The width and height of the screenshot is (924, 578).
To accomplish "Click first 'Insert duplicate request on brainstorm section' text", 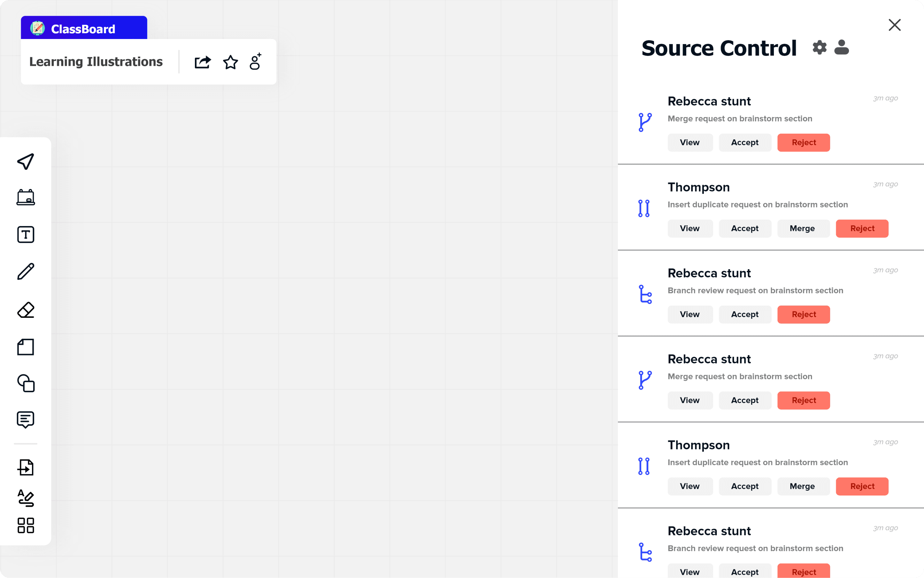I will [x=758, y=205].
